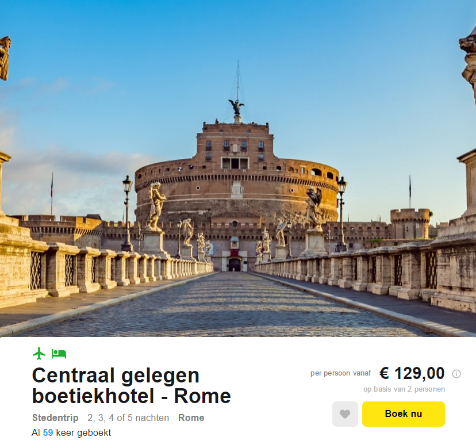The height and width of the screenshot is (448, 476).
Task: Click the blue 59 booking count
Action: (48, 432)
